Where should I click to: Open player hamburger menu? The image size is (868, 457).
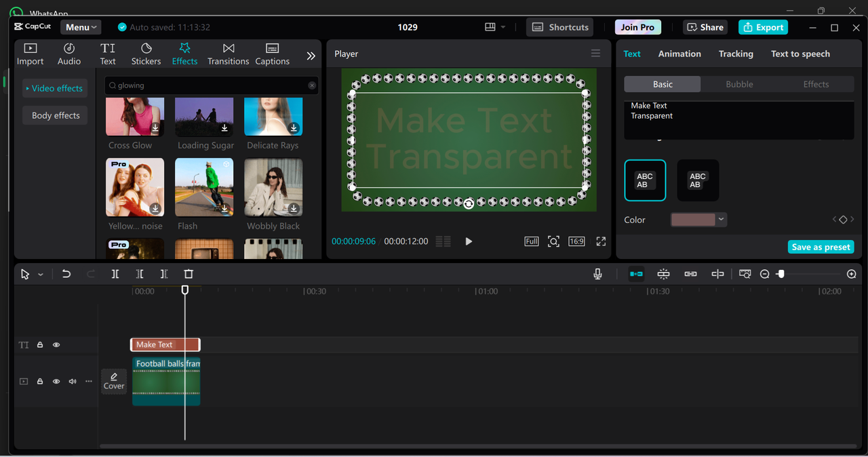[595, 54]
